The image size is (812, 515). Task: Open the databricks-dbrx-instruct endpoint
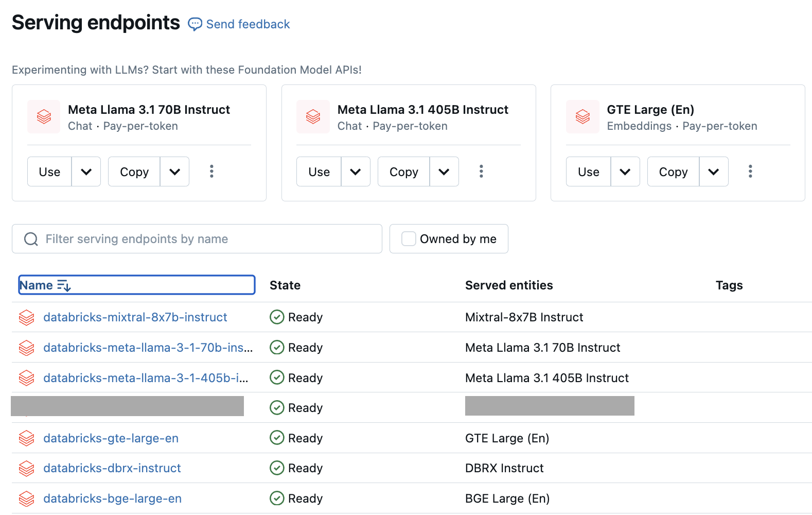112,468
